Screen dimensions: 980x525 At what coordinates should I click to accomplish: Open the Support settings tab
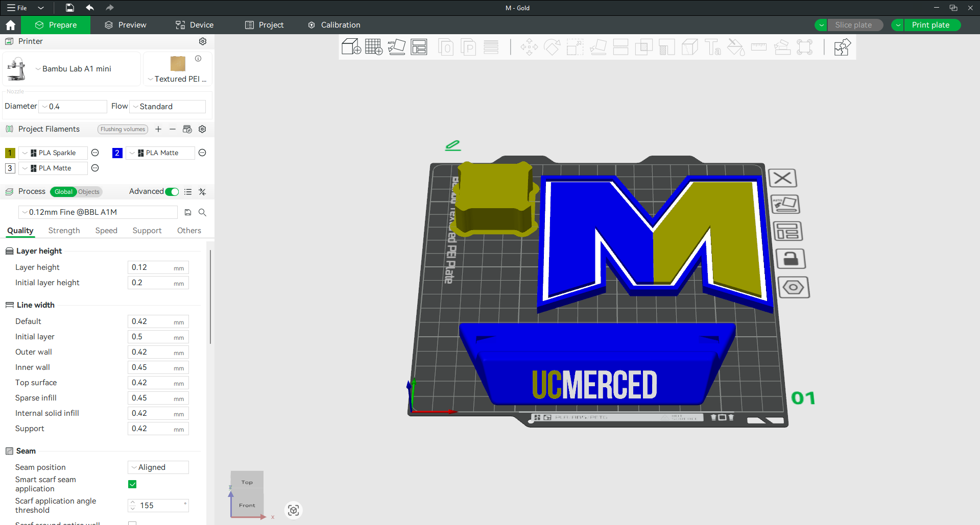click(x=147, y=231)
